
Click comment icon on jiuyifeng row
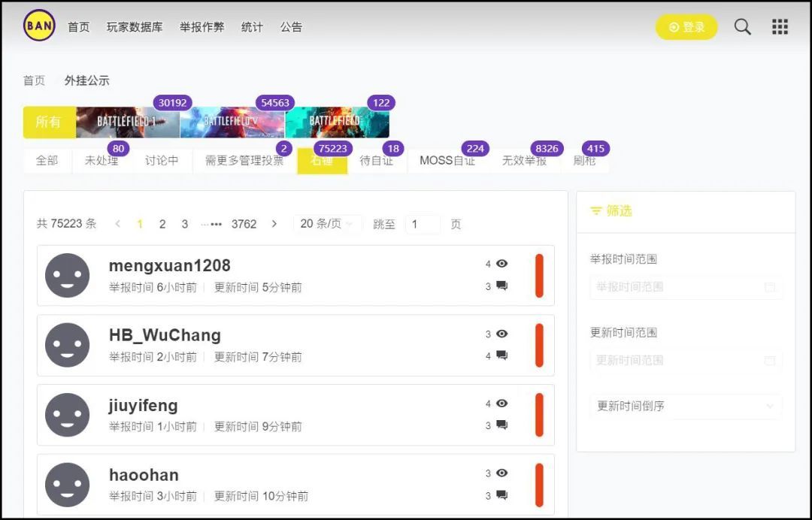(x=501, y=425)
